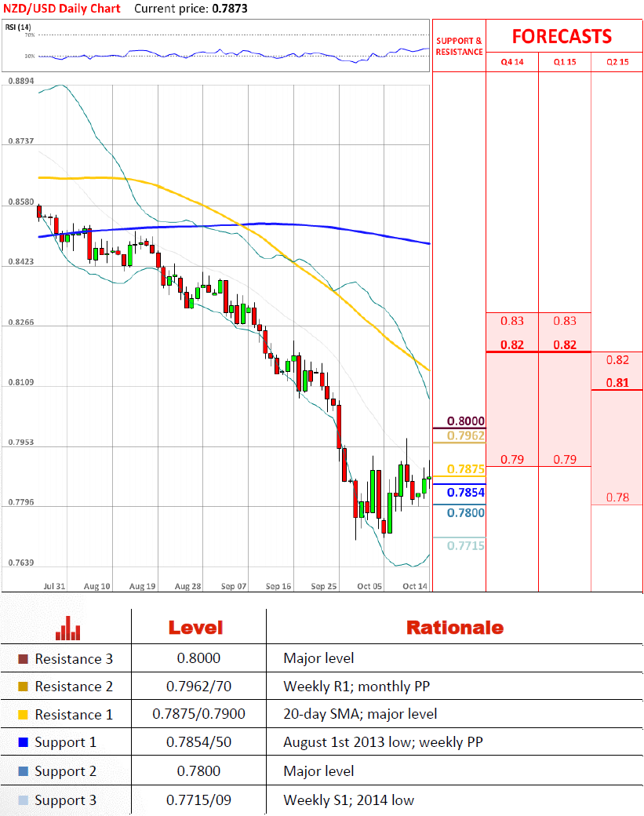Select the 'Support 1' row label
644x816 pixels.
66,742
